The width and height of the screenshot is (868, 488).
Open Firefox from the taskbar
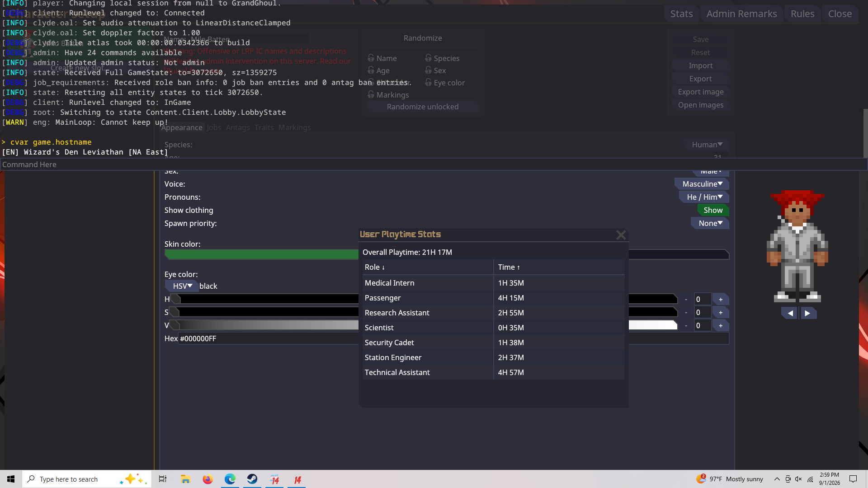tap(208, 479)
